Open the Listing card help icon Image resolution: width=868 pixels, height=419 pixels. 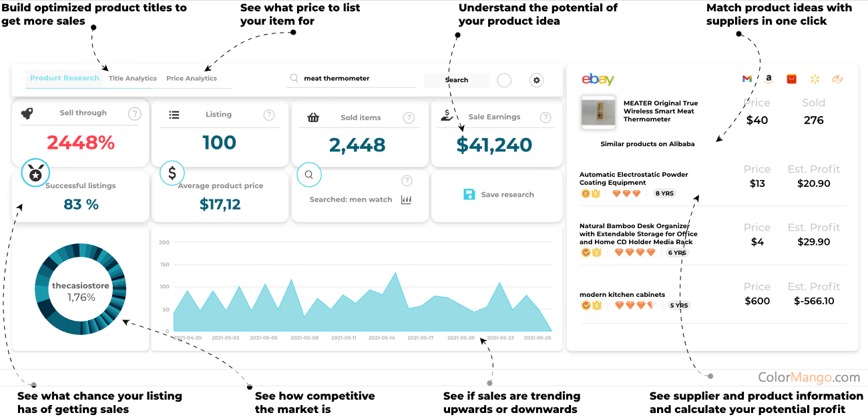click(x=269, y=115)
